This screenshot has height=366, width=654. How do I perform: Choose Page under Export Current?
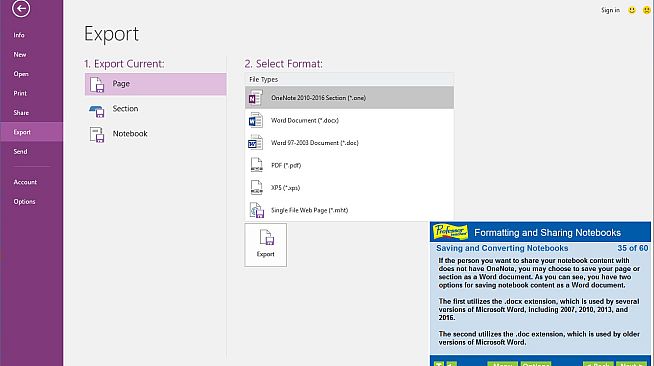coord(156,84)
